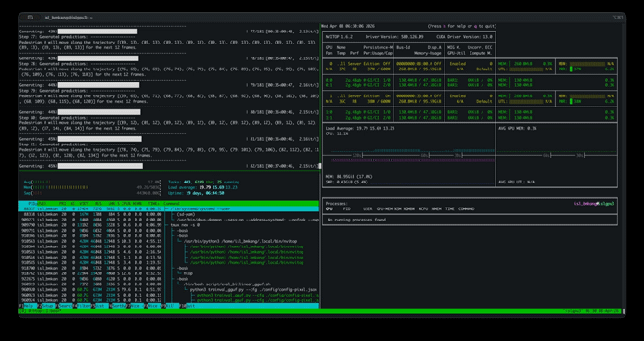This screenshot has width=644, height=341.
Task: Click COMMAND column header in nvitop Processes
Action: 467,208
